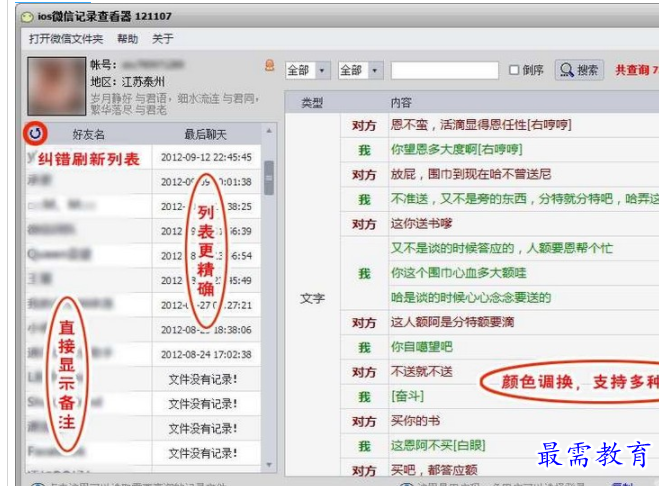Click the magnifier 搜索 search button

coord(579,70)
